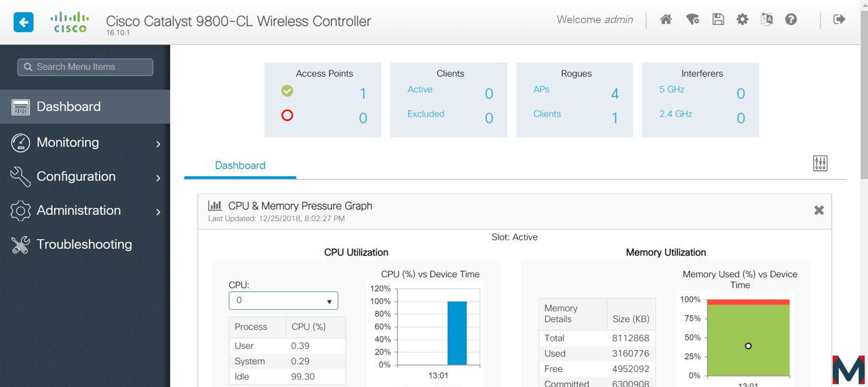Image resolution: width=868 pixels, height=387 pixels.
Task: Click the Save configuration floppy icon
Action: click(x=718, y=20)
